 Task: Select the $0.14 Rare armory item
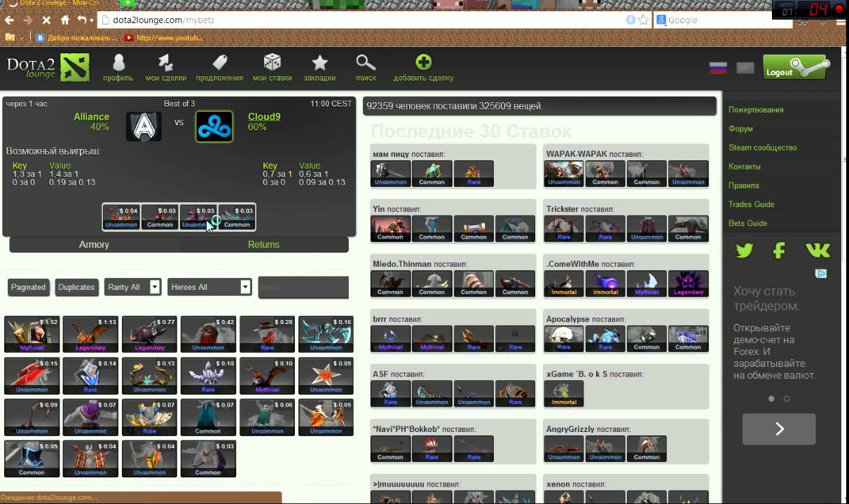90,376
